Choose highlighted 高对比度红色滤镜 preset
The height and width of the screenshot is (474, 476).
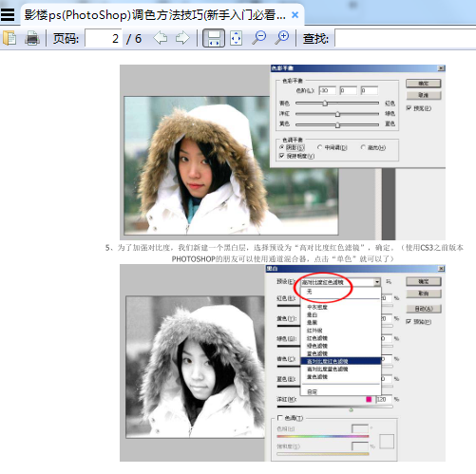click(340, 361)
